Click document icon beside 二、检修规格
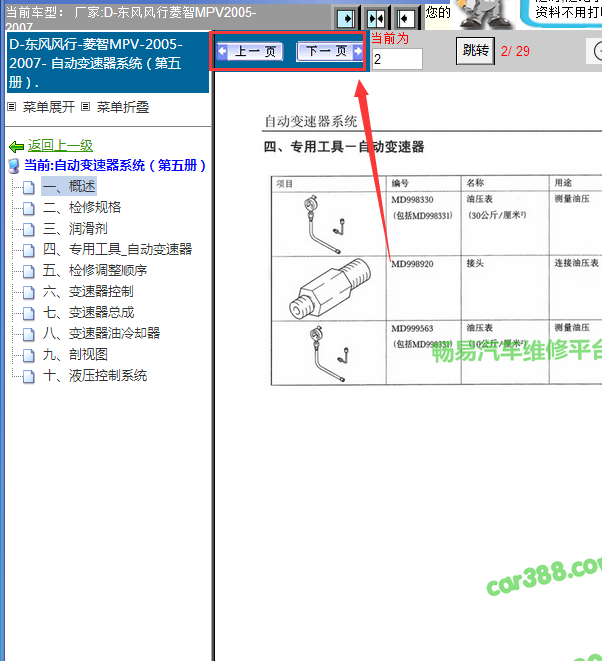602x661 pixels. 29,208
